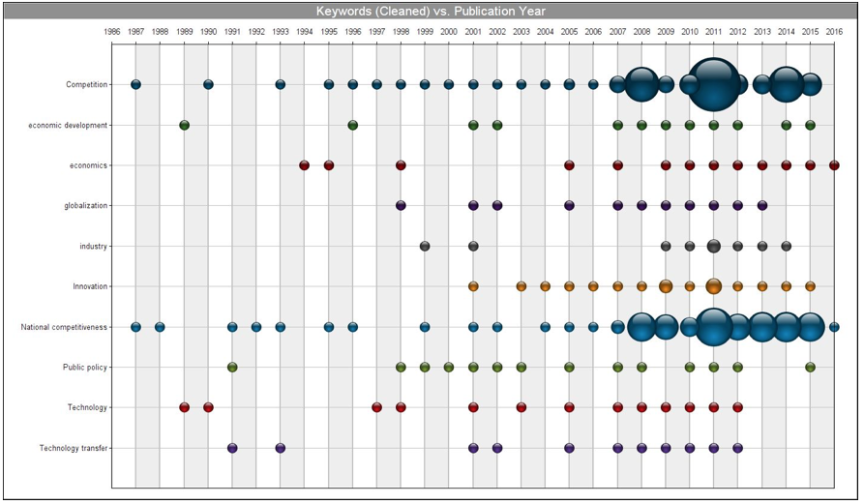
Task: Click the chart title Keywords (Cleaned) vs. Publication Year
Action: [x=431, y=11]
